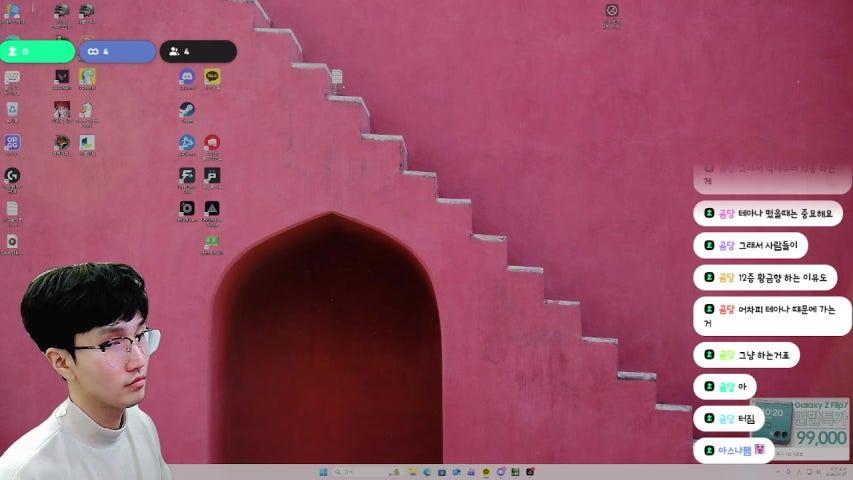
Task: Open the Discord desktop shortcut
Action: click(186, 77)
